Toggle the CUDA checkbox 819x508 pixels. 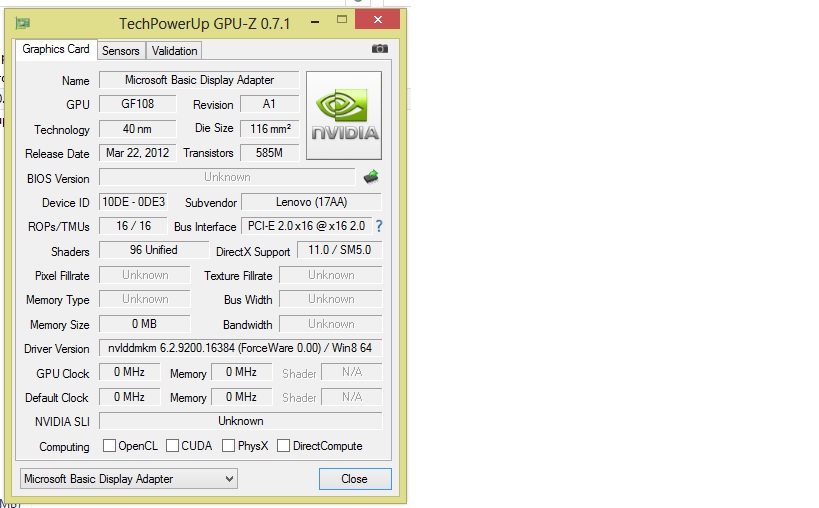click(x=172, y=445)
